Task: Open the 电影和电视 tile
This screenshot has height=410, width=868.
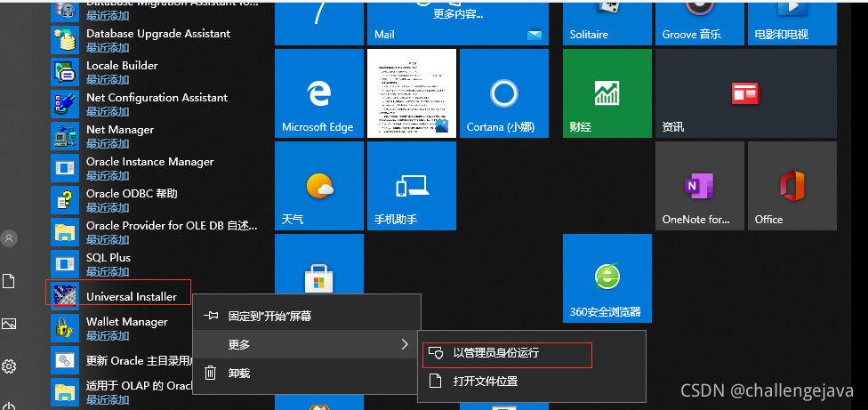Action: [792, 23]
